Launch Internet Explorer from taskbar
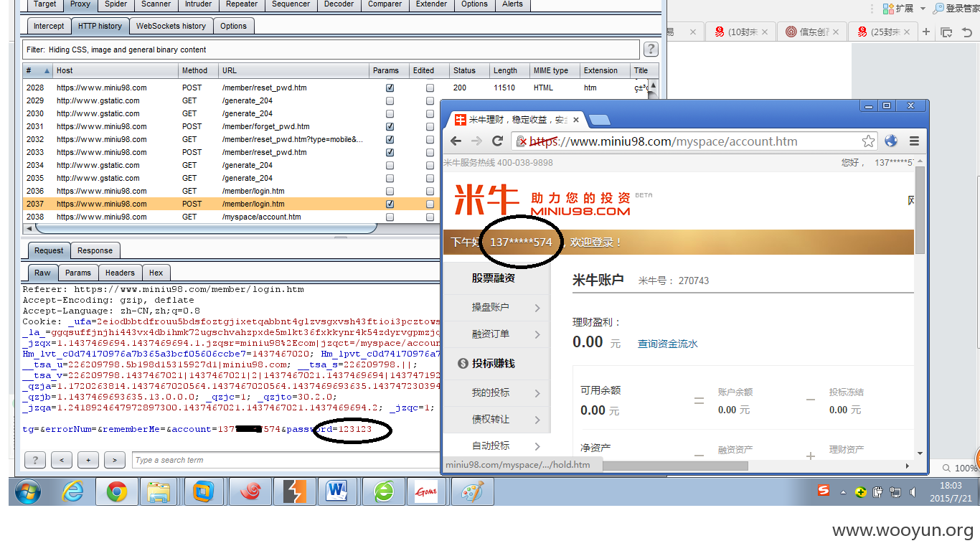The width and height of the screenshot is (980, 551). click(72, 491)
